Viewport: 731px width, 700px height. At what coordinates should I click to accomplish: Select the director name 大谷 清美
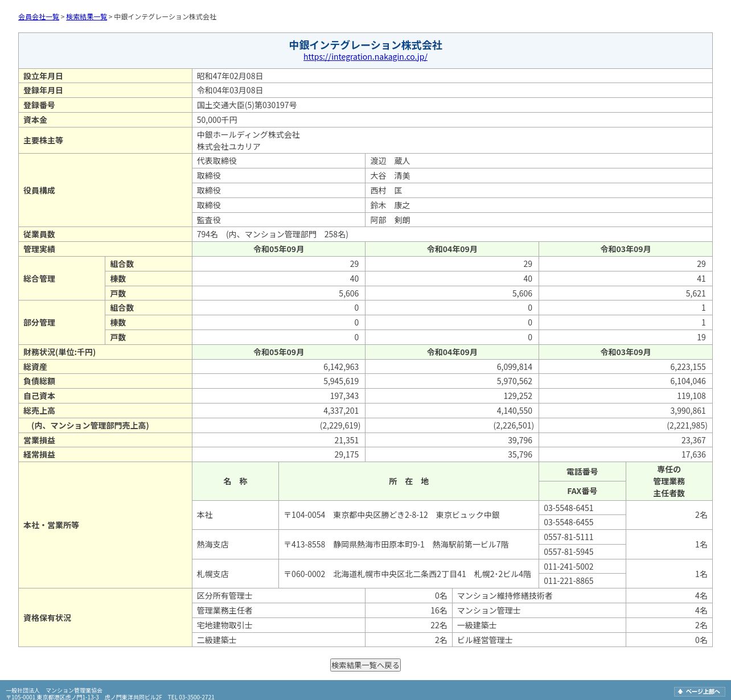tap(390, 176)
